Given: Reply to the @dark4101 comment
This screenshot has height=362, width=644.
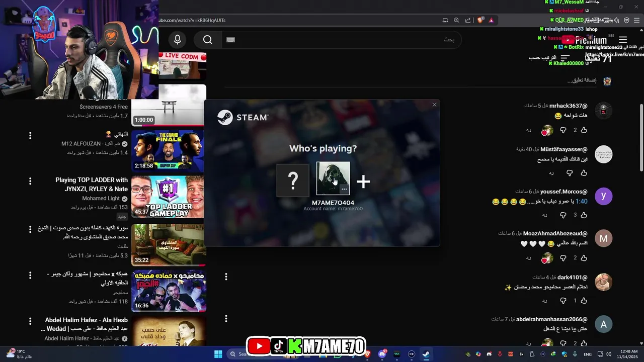Looking at the screenshot, I should (544, 301).
